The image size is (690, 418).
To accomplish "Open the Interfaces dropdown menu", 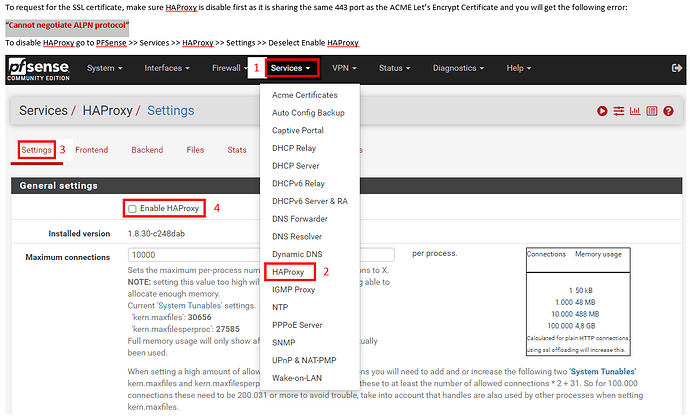I will tap(167, 68).
